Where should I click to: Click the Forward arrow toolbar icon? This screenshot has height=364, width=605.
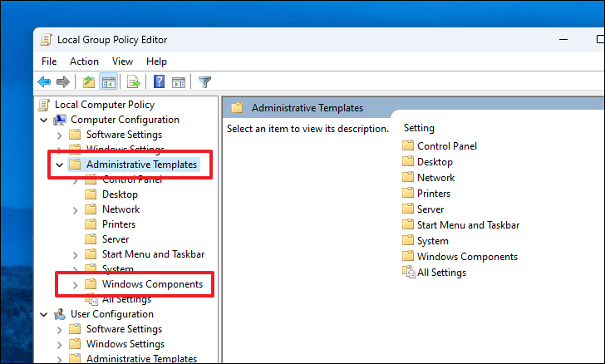[x=63, y=81]
